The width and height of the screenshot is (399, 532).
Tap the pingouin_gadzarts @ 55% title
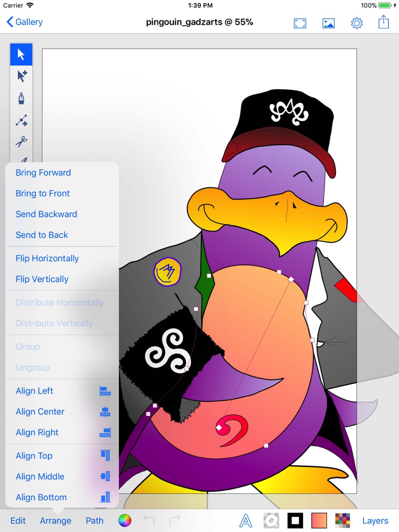tap(199, 22)
